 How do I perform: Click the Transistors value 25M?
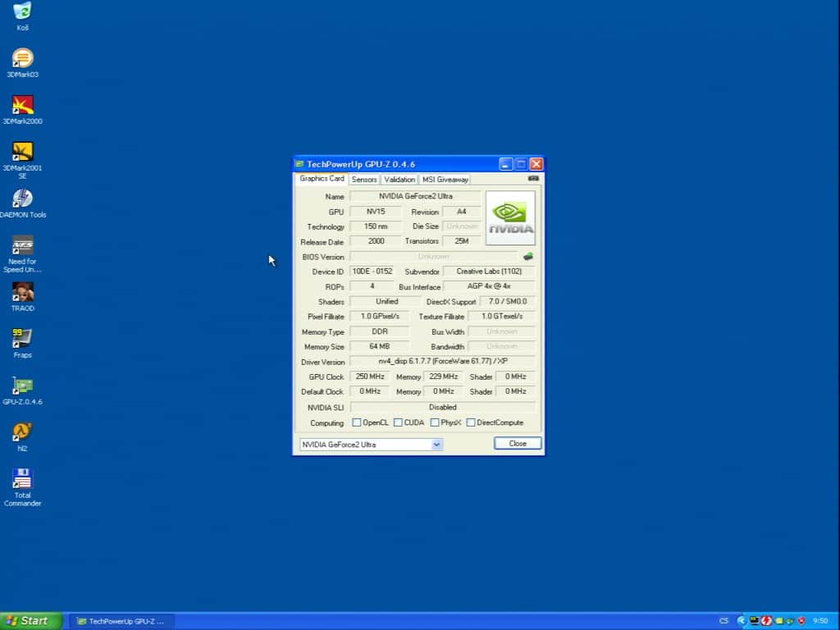[x=461, y=242]
